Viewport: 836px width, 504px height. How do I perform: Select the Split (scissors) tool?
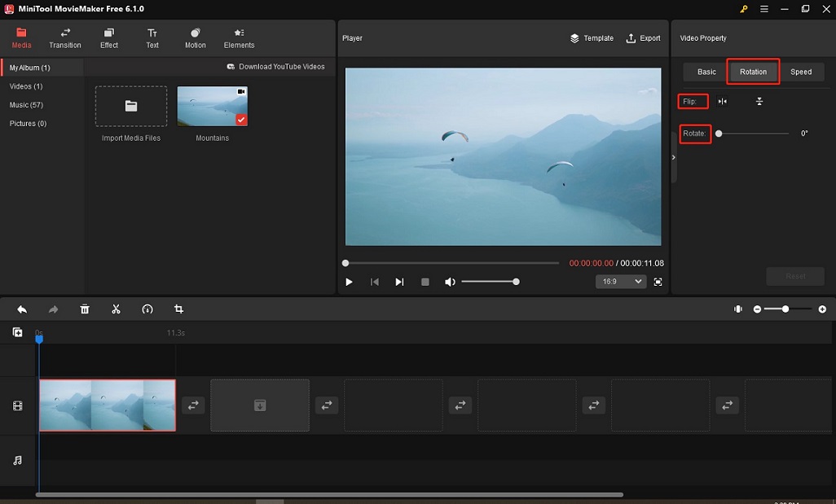tap(116, 309)
